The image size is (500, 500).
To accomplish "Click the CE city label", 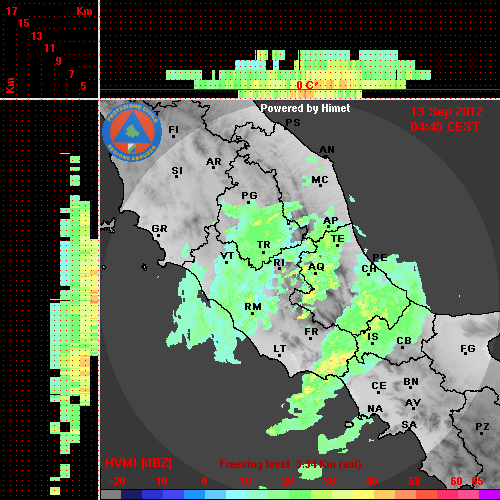I will click(379, 386).
